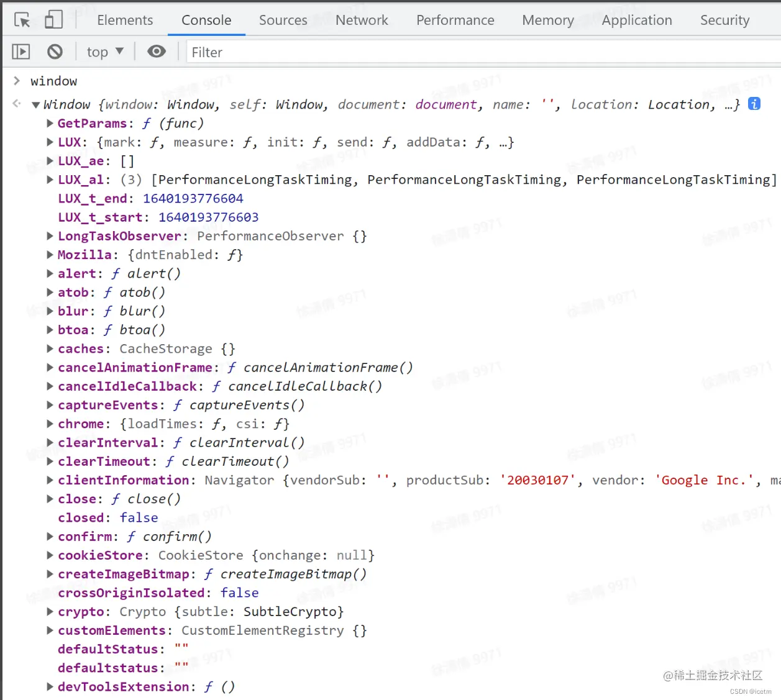Open the Memory tab
Image resolution: width=781 pixels, height=700 pixels.
coord(548,20)
